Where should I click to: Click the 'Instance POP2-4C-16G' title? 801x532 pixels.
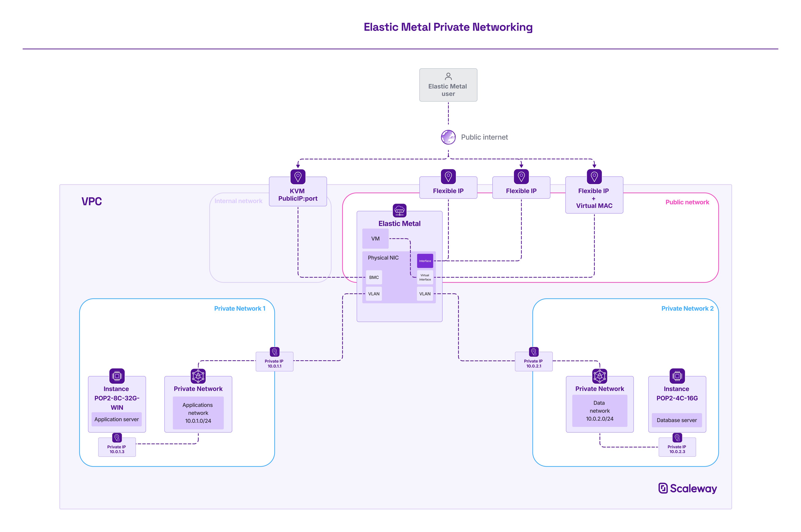pos(677,394)
